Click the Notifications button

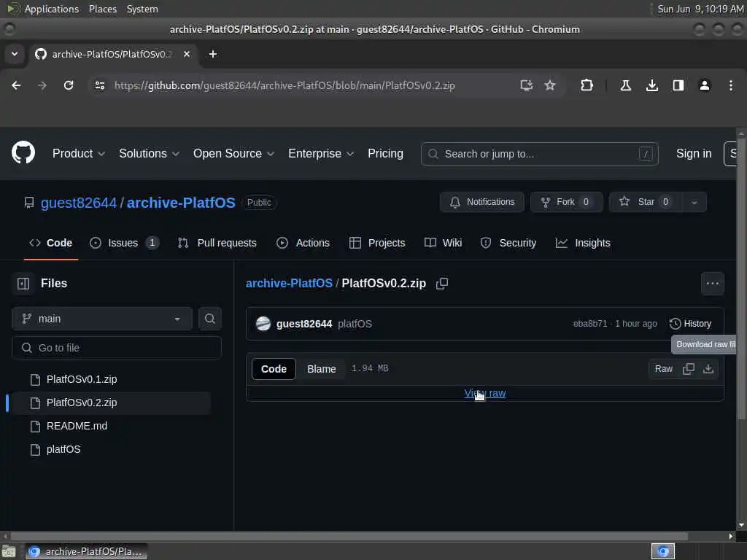tap(482, 203)
